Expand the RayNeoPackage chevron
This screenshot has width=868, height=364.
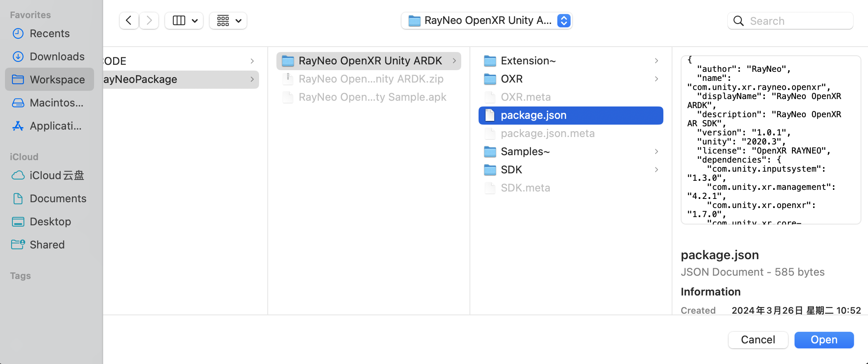252,79
